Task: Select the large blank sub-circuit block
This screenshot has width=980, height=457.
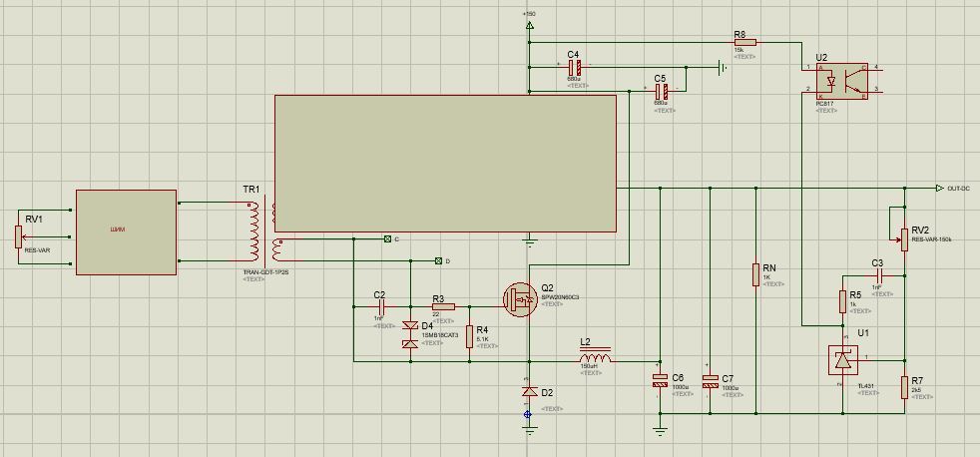Action: pos(446,164)
